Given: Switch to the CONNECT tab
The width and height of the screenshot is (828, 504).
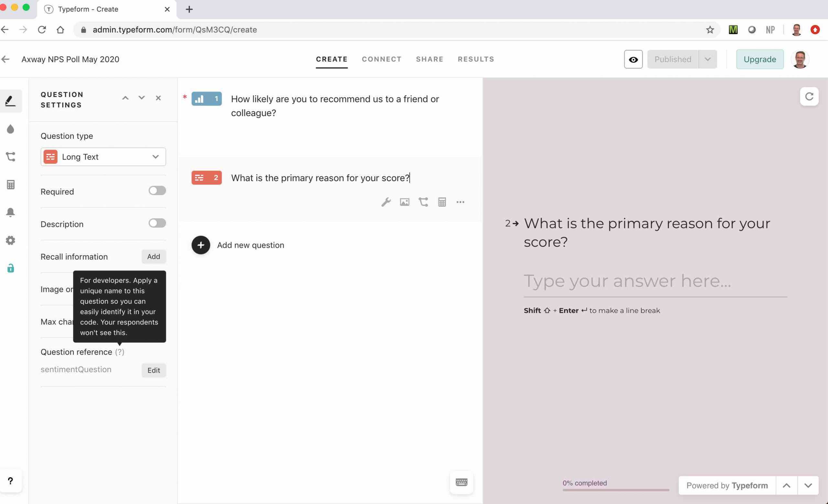Looking at the screenshot, I should (x=381, y=59).
